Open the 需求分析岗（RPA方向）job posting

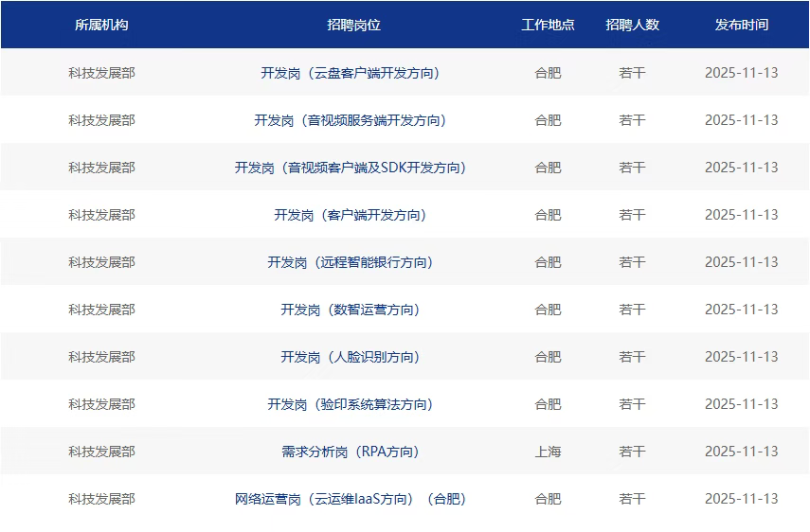pyautogui.click(x=350, y=452)
